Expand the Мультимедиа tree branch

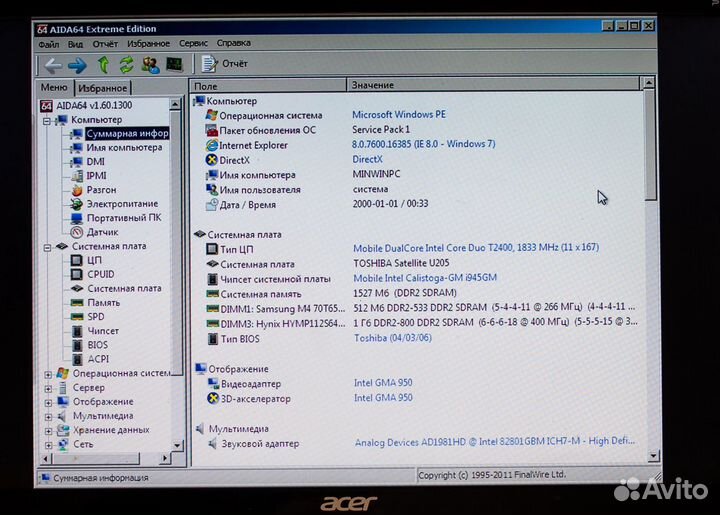coord(48,417)
